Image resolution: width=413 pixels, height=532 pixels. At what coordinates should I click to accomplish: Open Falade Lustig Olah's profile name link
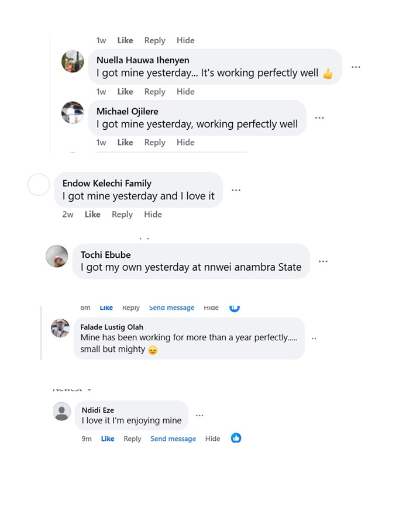[x=112, y=327]
